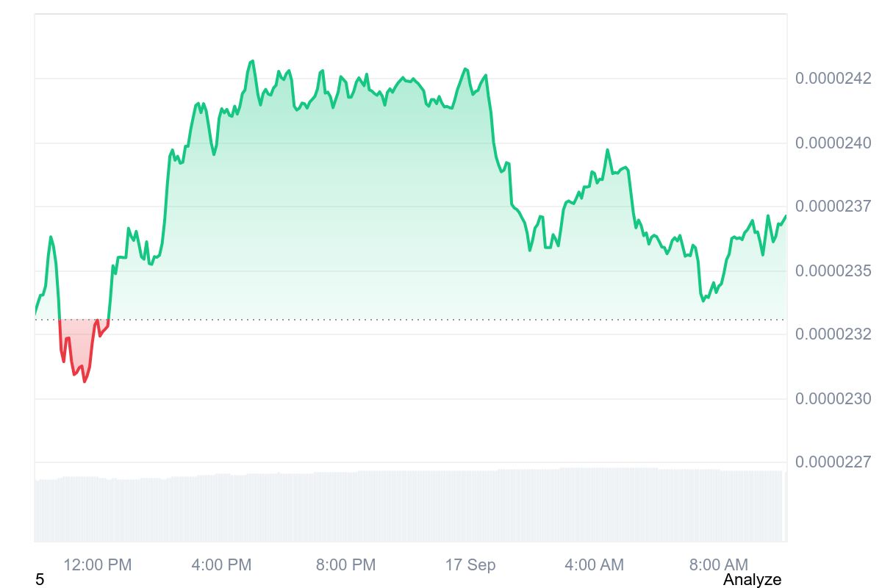Screen dimensions: 882x588
Task: Click the 4:00 AM time axis label
Action: pos(594,564)
